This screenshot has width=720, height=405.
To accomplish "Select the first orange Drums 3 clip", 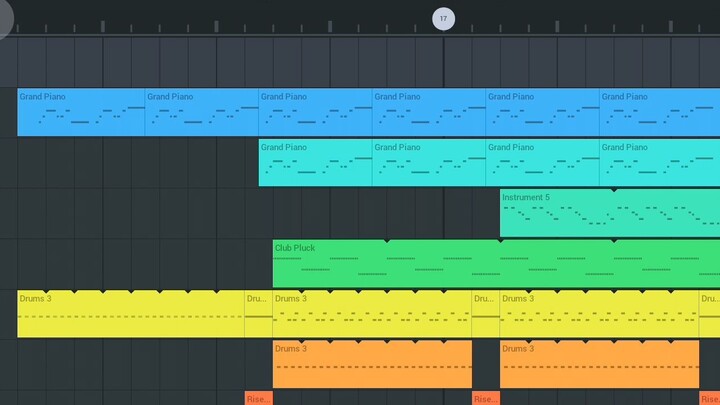I will (x=371, y=364).
